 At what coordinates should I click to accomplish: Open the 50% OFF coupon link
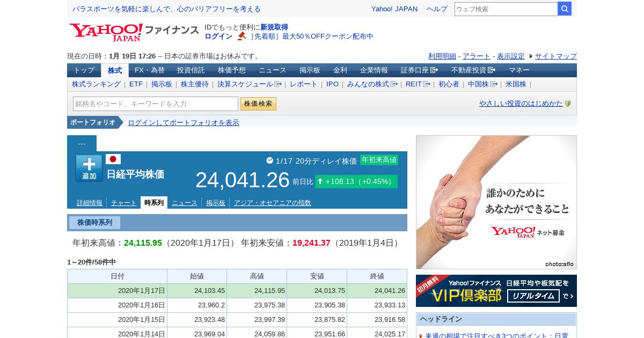pos(311,36)
